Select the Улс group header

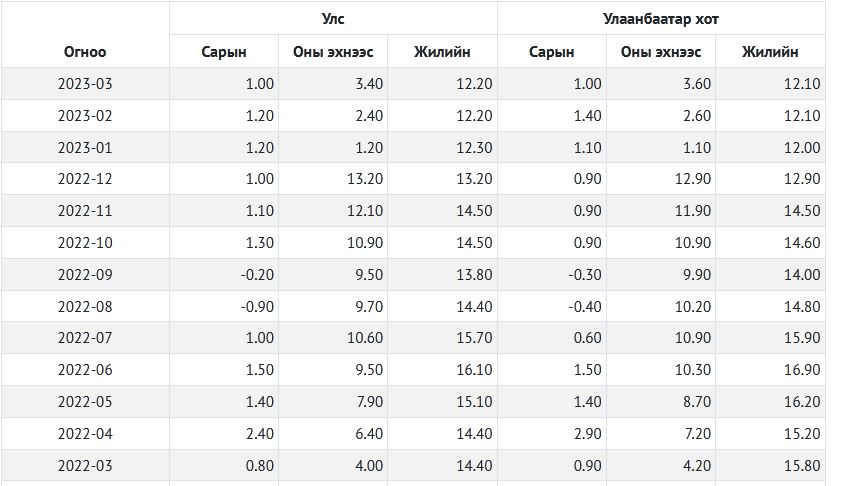pos(333,19)
